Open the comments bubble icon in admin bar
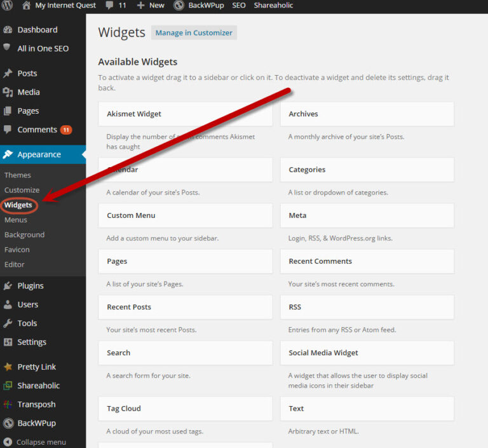488x448 pixels. [x=109, y=5]
